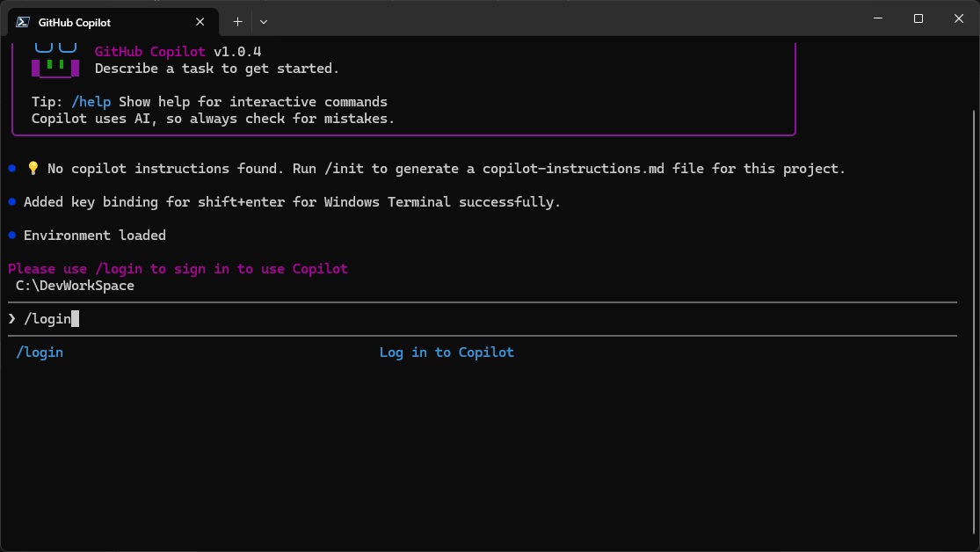Click the /help command in the tip
The width and height of the screenshot is (980, 552).
tap(91, 102)
